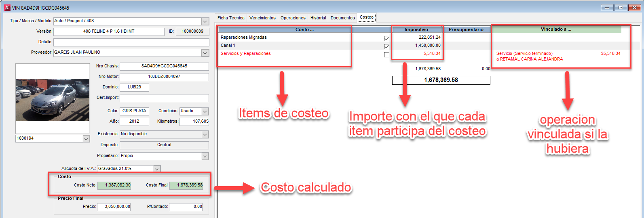This screenshot has height=218, width=644.
Task: Open the Propietario dropdown
Action: [205, 156]
